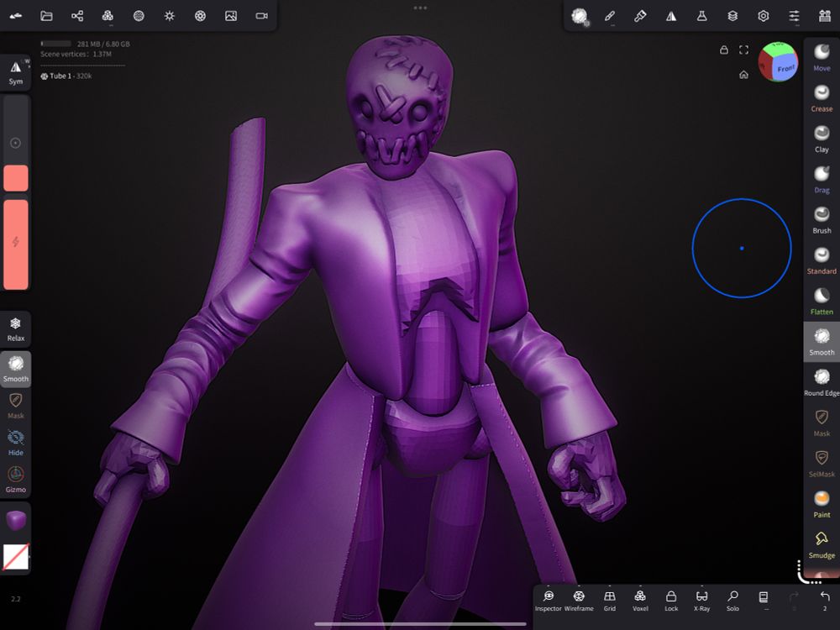Toggle X-Ray mode
The image size is (840, 630).
701,601
